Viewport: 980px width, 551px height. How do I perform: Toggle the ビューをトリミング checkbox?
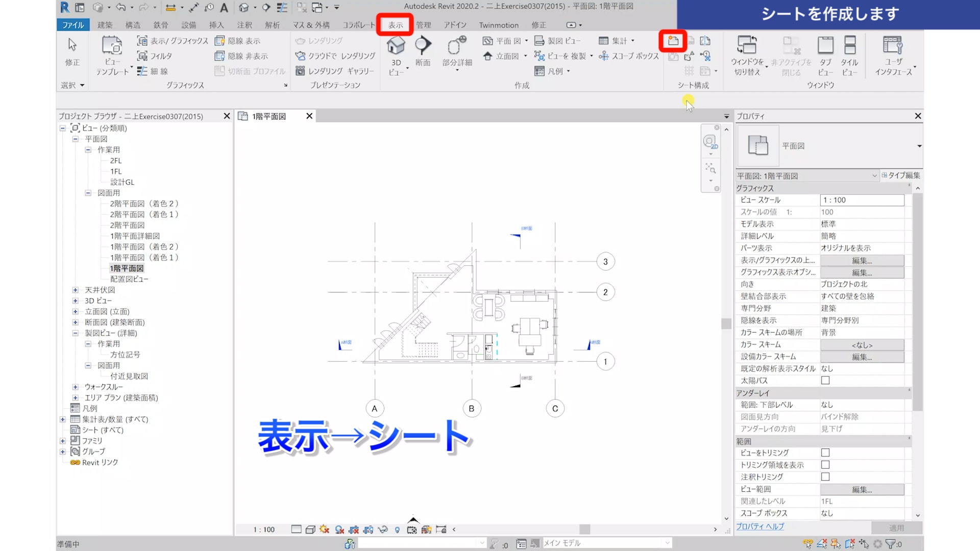tap(825, 453)
